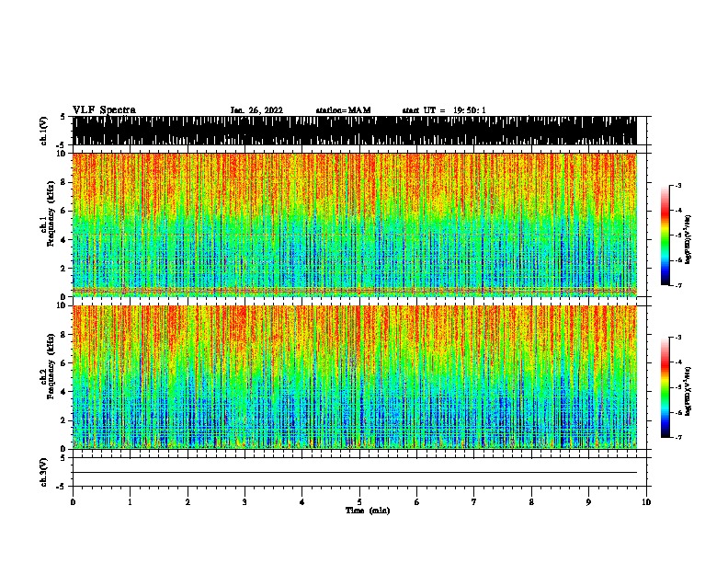Click the ch.1 colorbar tick "-7"

pyautogui.click(x=678, y=285)
